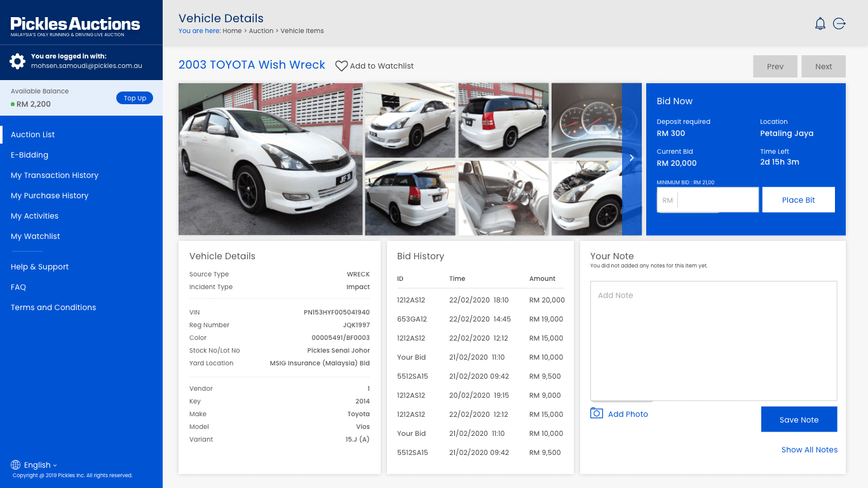Screen dimensions: 868x488
Task: Open My Watchlist in sidebar
Action: tap(36, 236)
